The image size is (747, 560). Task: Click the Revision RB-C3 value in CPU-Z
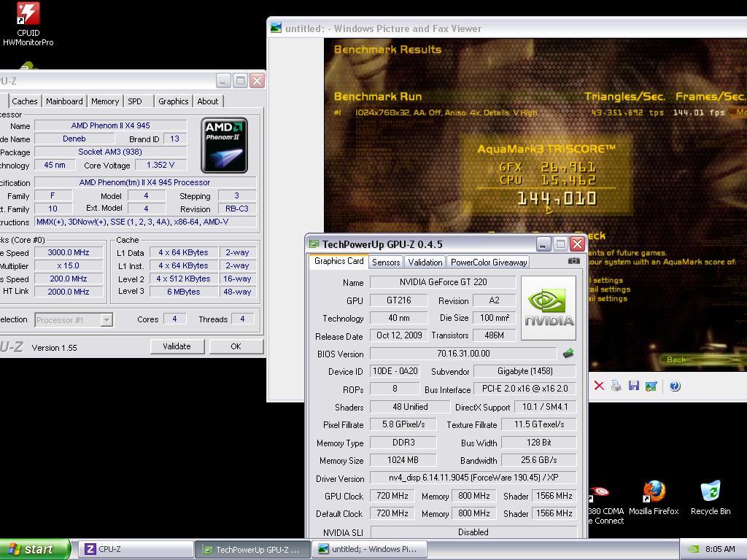(237, 209)
